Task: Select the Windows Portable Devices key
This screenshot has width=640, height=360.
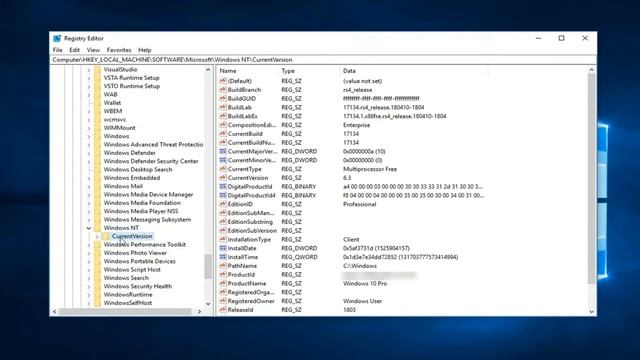Action: tap(139, 261)
